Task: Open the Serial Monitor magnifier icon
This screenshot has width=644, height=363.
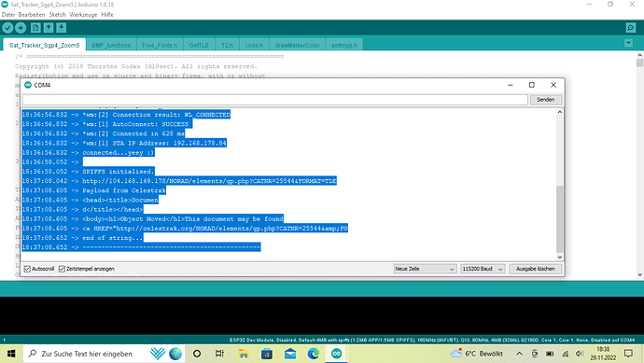Action: click(x=631, y=28)
